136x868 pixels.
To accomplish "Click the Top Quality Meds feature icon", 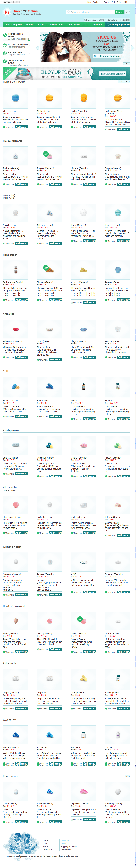I will click(x=5, y=35).
